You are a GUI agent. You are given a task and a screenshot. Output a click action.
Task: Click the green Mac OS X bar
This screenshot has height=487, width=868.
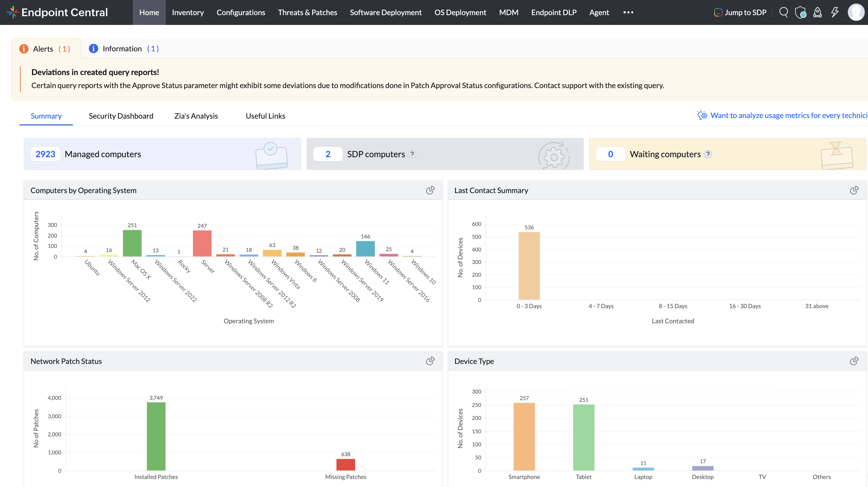(132, 243)
